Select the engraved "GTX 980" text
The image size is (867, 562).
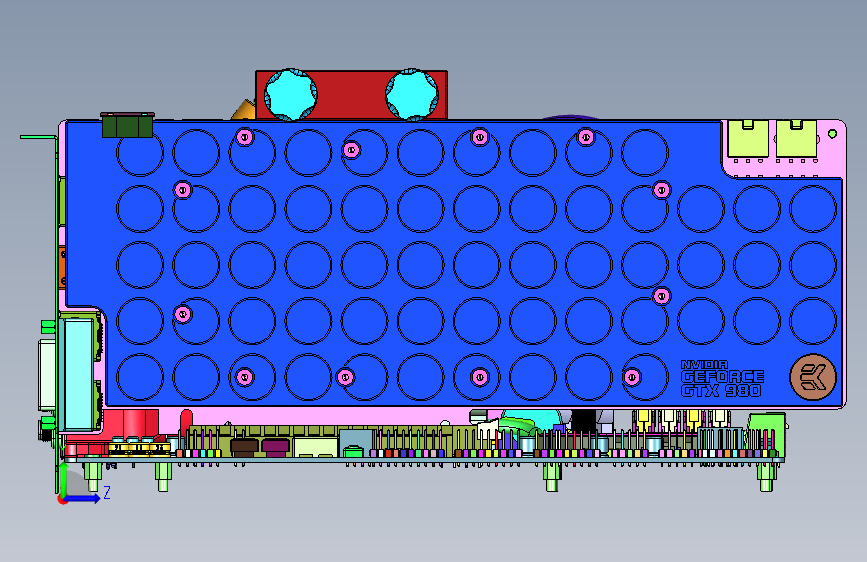click(x=721, y=391)
